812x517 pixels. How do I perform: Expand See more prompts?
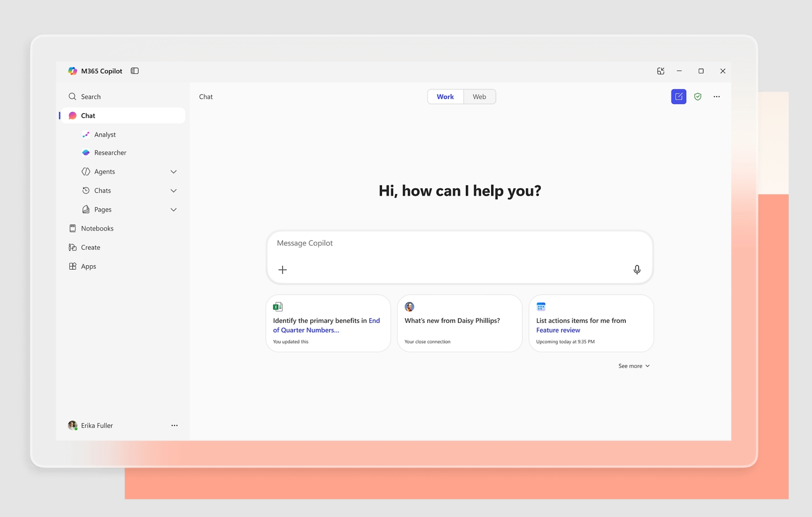(634, 366)
